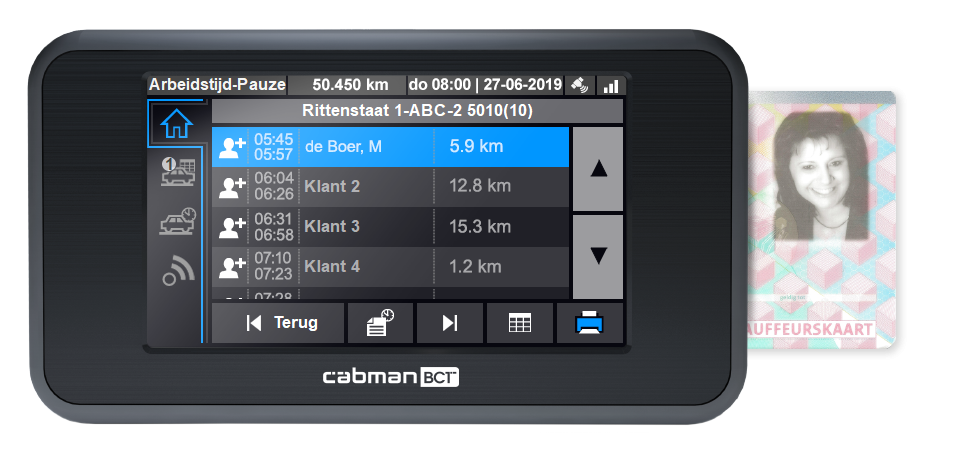955x455 pixels.
Task: Open the wireless signal sidebar icon
Action: pos(177,270)
